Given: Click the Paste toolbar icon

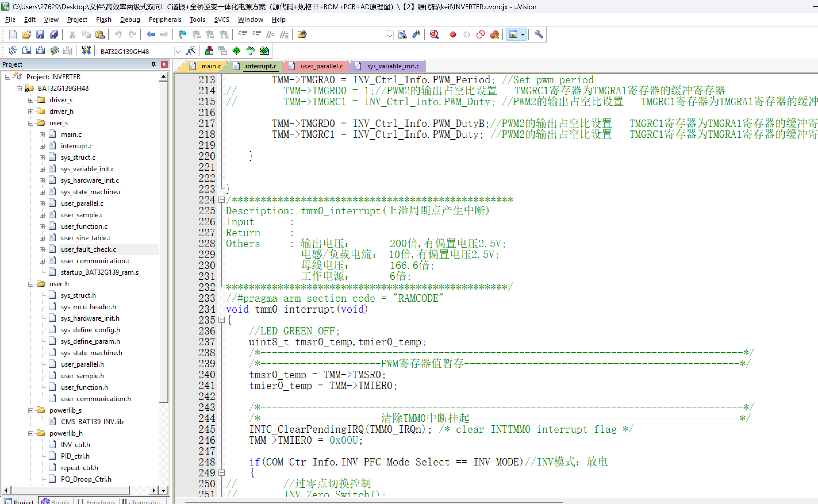Looking at the screenshot, I should (100, 34).
